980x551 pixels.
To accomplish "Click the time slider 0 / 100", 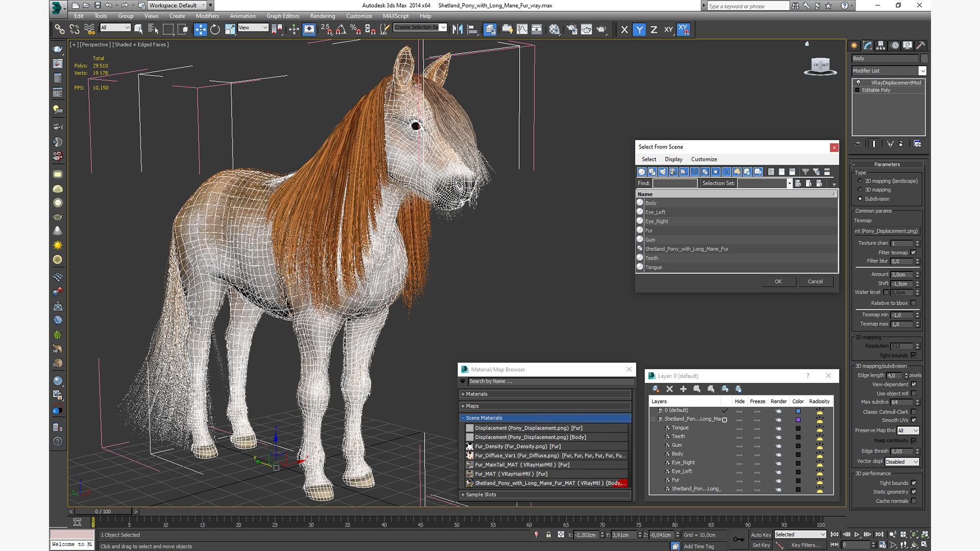I will 103,511.
